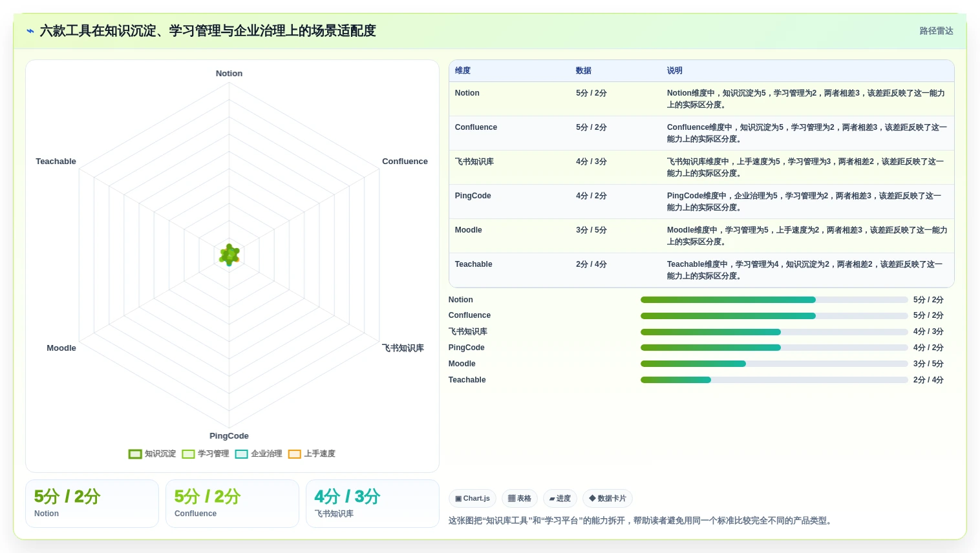Image resolution: width=980 pixels, height=553 pixels.
Task: Click the dashboard title 六款工具在知识沉淀
Action: pyautogui.click(x=208, y=31)
